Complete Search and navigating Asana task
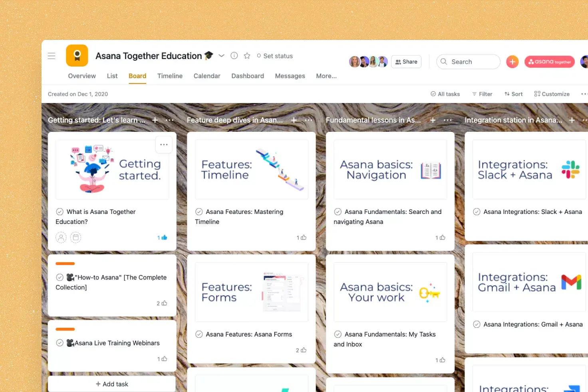Image resolution: width=588 pixels, height=392 pixels. pyautogui.click(x=338, y=212)
